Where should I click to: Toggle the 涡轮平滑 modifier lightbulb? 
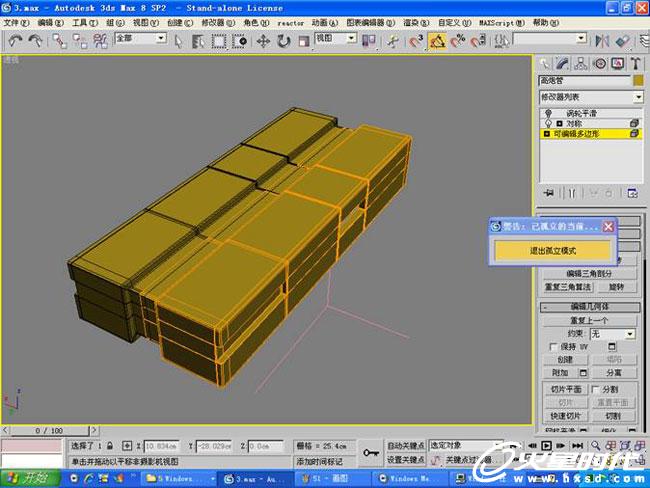548,113
